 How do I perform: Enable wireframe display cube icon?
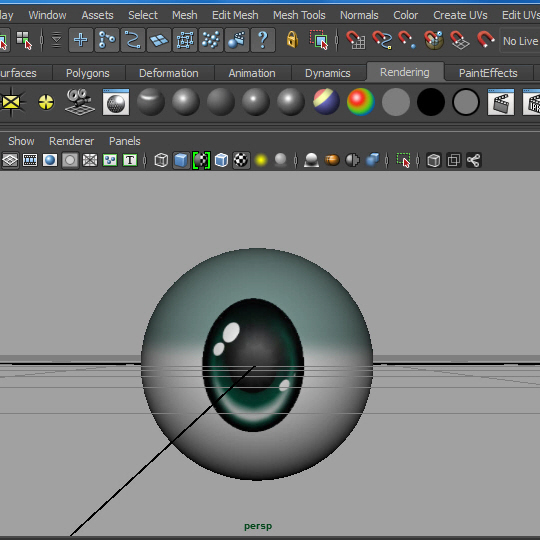pyautogui.click(x=161, y=160)
